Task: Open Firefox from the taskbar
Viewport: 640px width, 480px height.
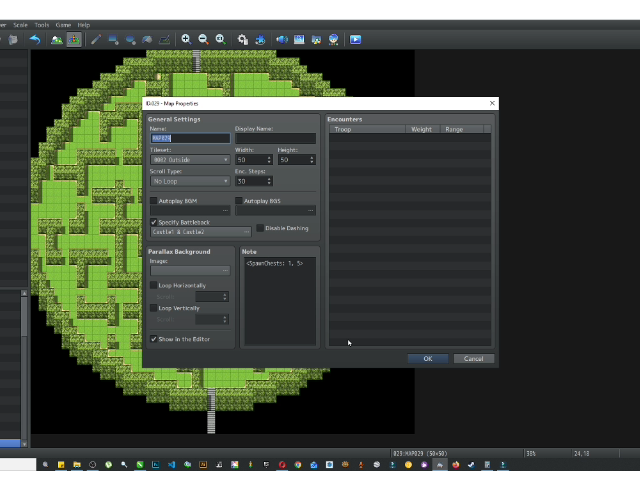Action: (456, 464)
